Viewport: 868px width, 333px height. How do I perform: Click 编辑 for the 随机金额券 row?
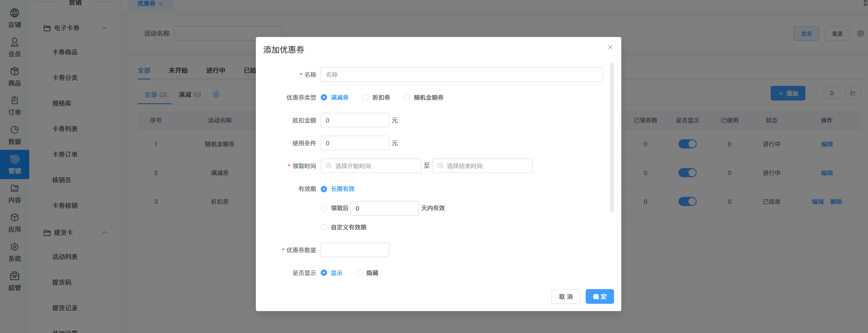(x=827, y=144)
